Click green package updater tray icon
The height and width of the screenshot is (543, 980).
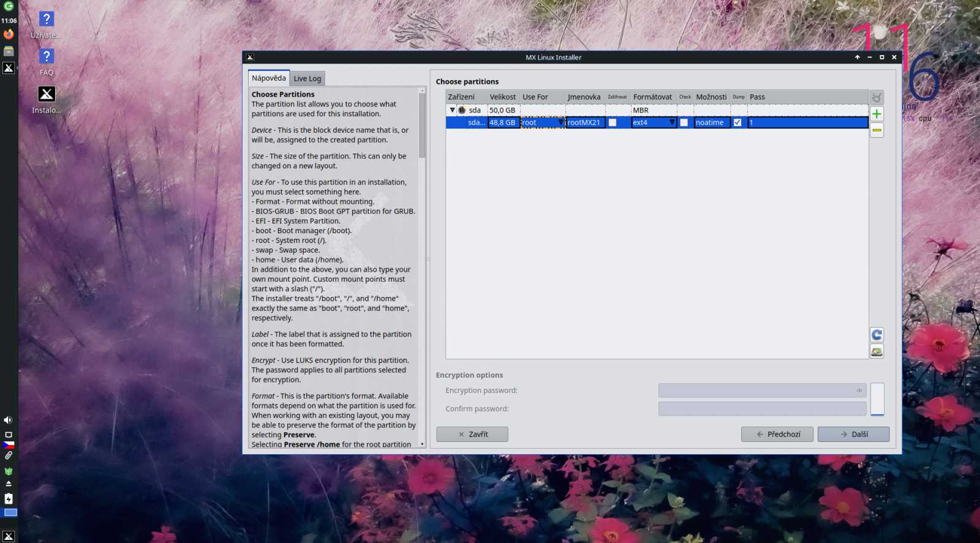click(9, 471)
